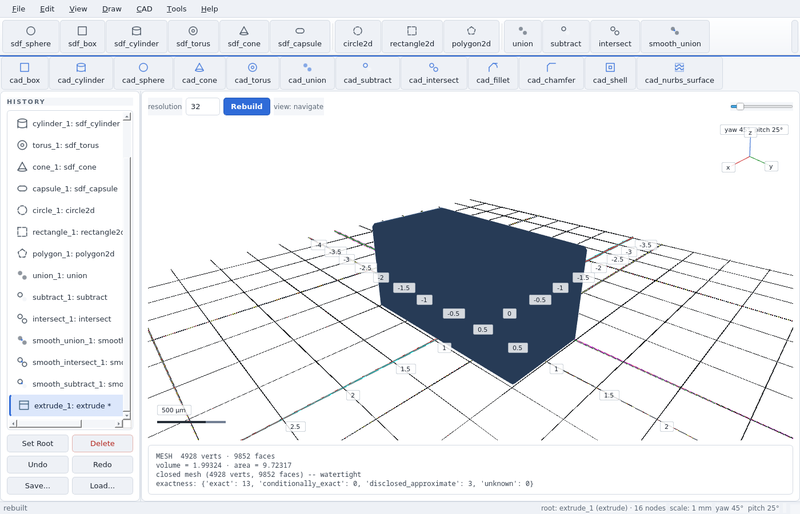The height and width of the screenshot is (514, 800).
Task: Open the File menu
Action: tap(18, 9)
